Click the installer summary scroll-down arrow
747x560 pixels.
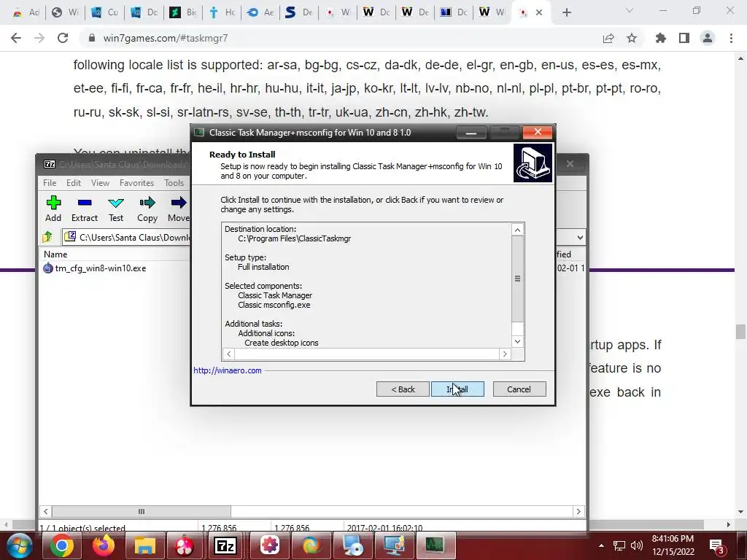click(x=518, y=341)
